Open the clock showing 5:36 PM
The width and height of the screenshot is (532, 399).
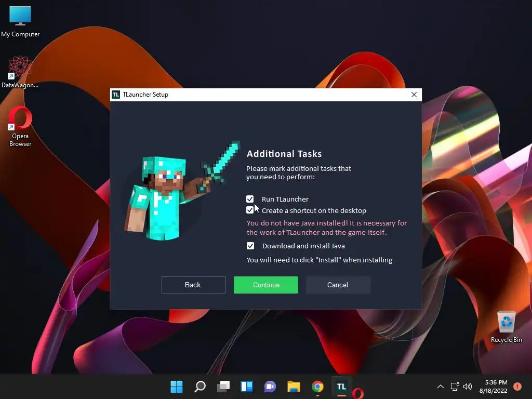point(494,387)
